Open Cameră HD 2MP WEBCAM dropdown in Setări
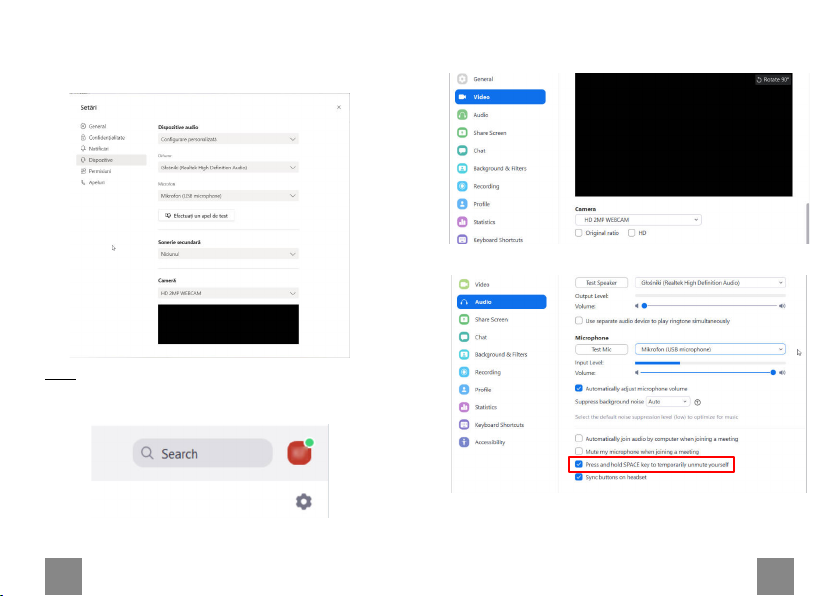This screenshot has height=596, width=840. click(228, 293)
